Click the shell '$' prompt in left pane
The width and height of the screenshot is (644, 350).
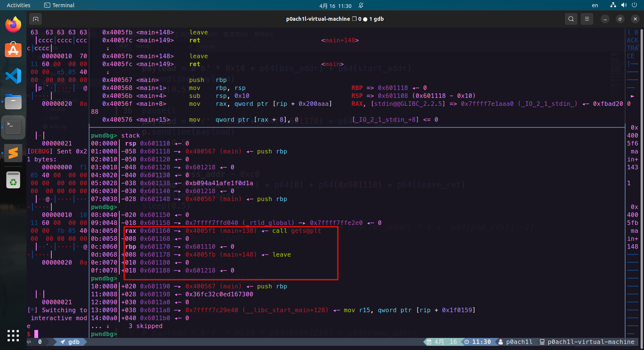29,334
